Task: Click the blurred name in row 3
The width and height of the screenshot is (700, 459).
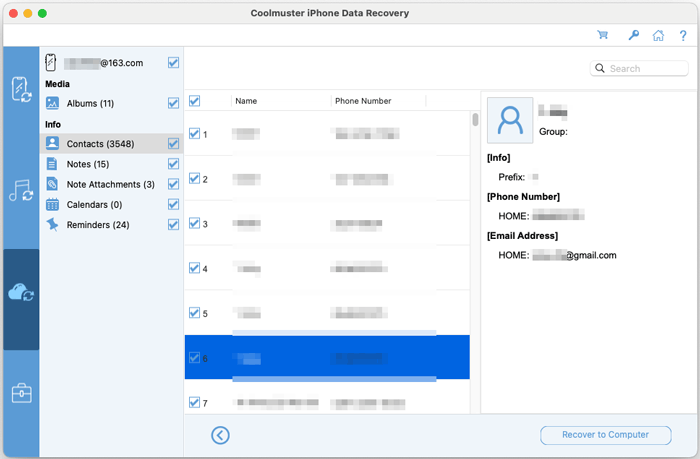Action: (x=247, y=223)
